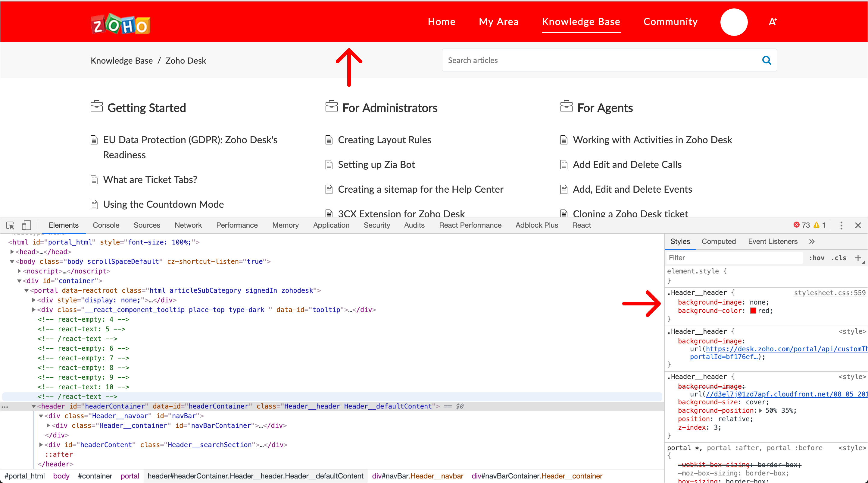Click the red error count icon

pos(797,225)
